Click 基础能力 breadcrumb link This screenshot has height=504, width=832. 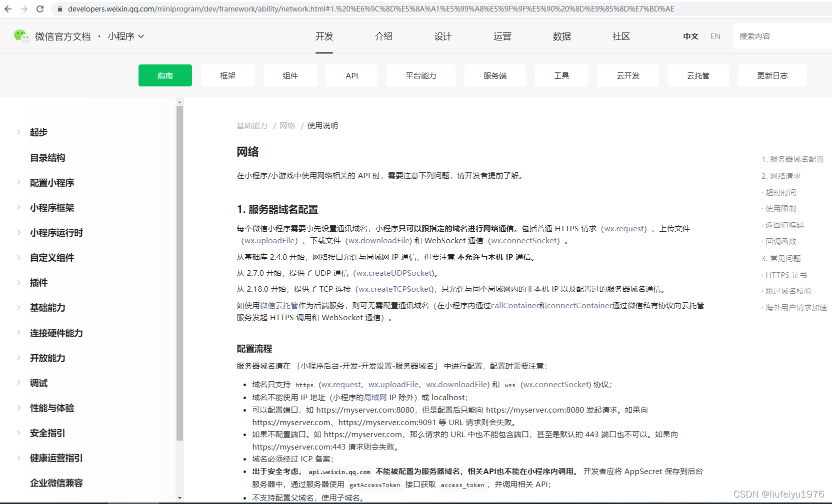252,126
